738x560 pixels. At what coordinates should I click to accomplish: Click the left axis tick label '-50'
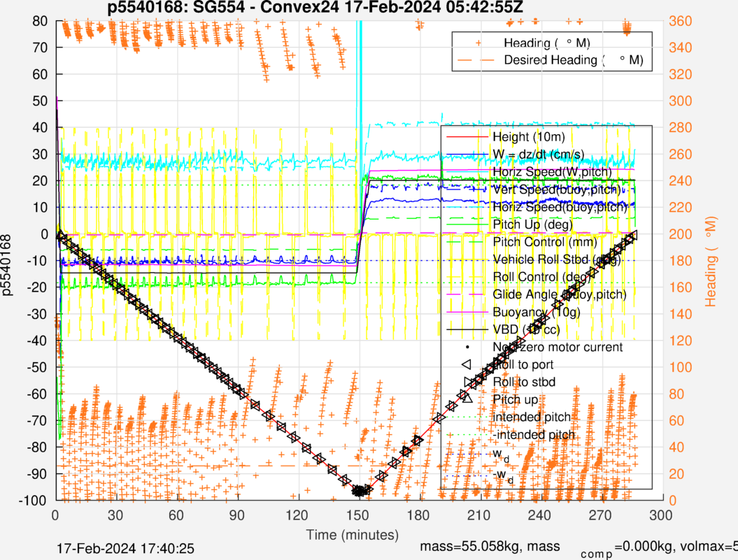pos(36,367)
